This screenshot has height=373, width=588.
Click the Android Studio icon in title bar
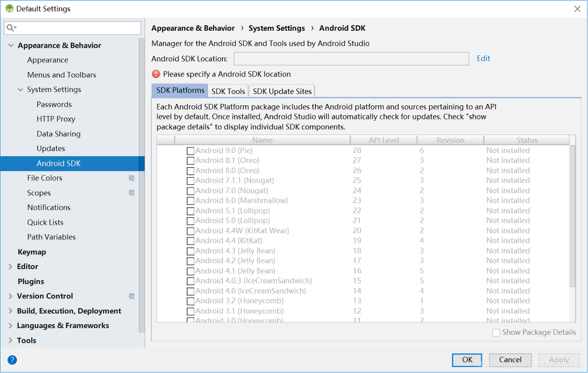pyautogui.click(x=9, y=8)
